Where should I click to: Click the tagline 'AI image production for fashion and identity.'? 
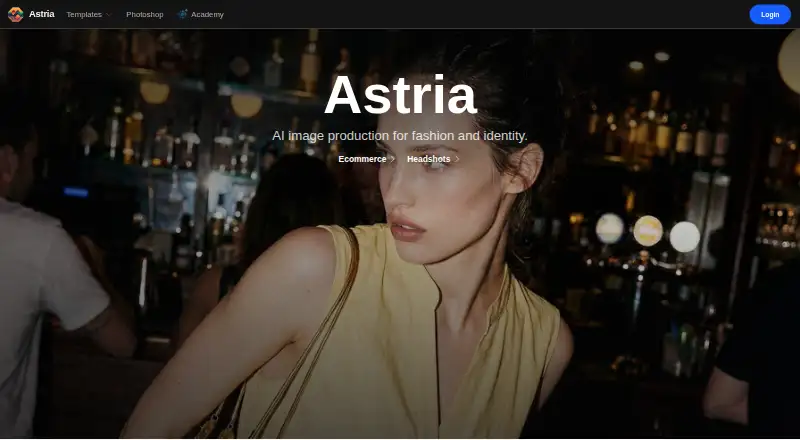[399, 136]
